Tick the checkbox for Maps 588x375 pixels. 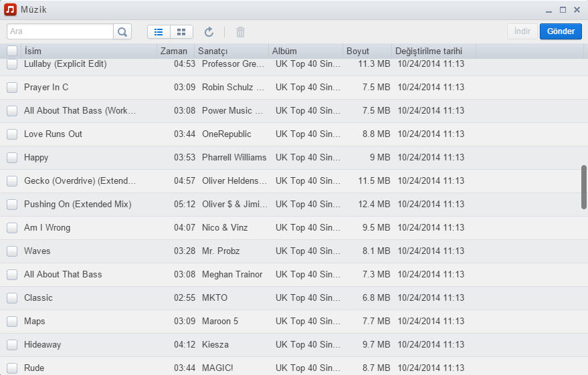pyautogui.click(x=12, y=322)
